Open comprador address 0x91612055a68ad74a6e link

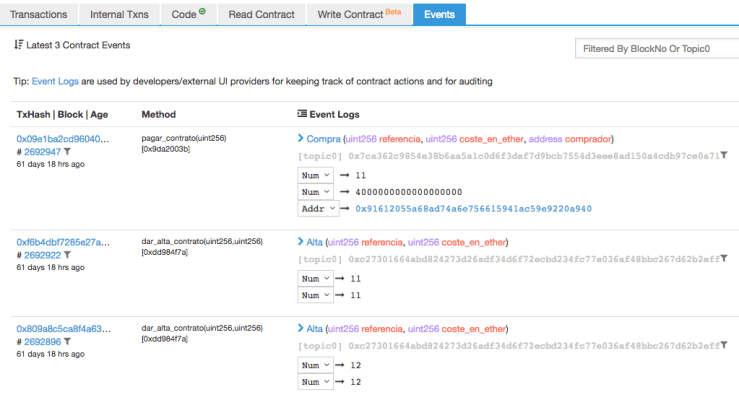coord(473,209)
